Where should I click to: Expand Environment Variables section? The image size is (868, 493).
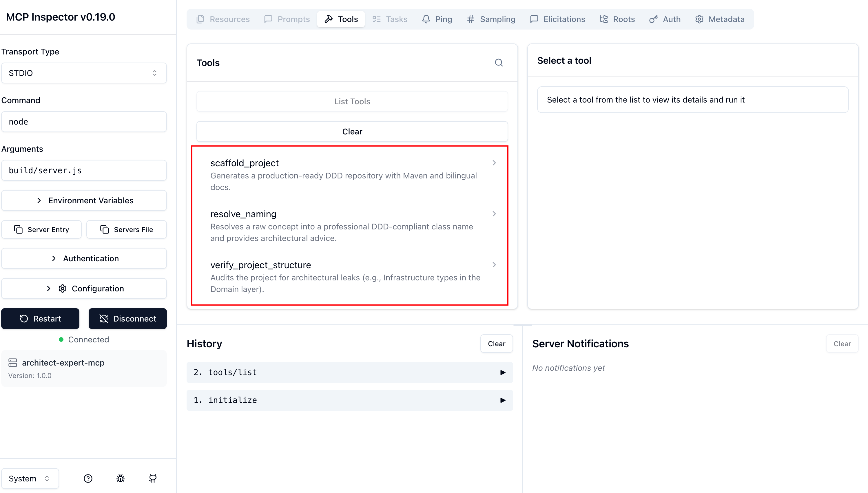84,200
